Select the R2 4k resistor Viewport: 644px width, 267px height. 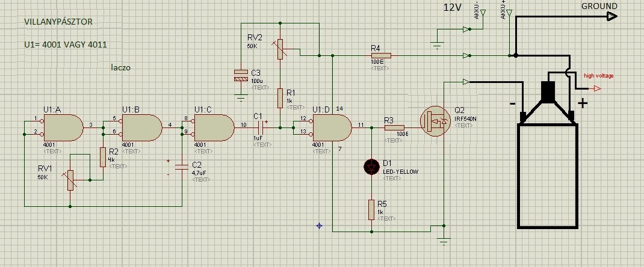point(103,158)
